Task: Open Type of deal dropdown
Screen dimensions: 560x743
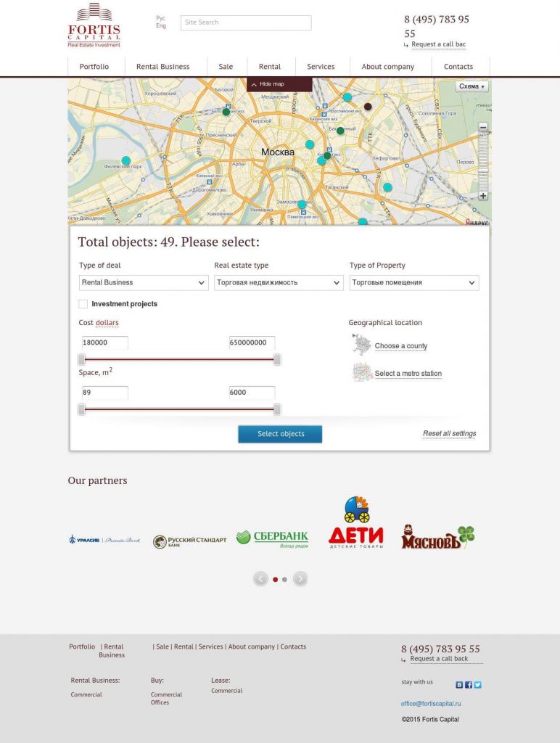Action: 144,282
